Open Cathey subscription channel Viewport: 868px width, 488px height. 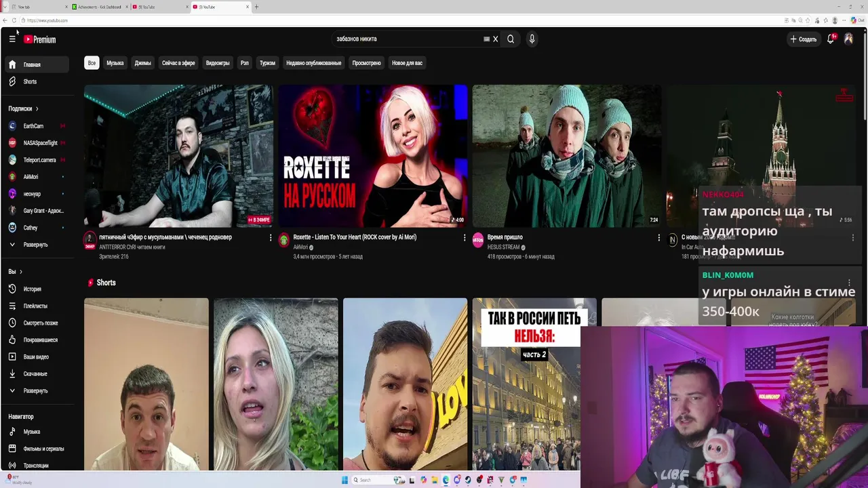tap(37, 228)
